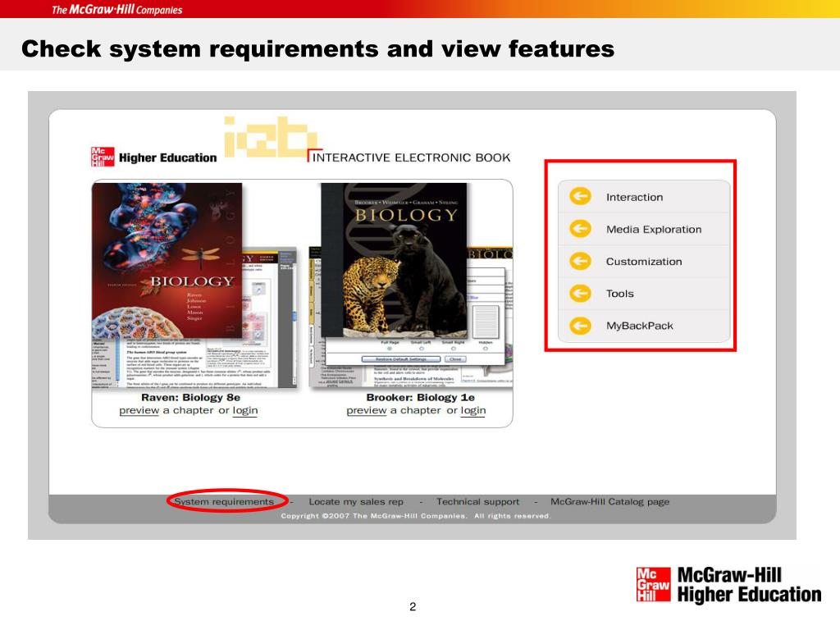Open Locate my sales rep link
Screen dimensions: 840x630
click(356, 502)
